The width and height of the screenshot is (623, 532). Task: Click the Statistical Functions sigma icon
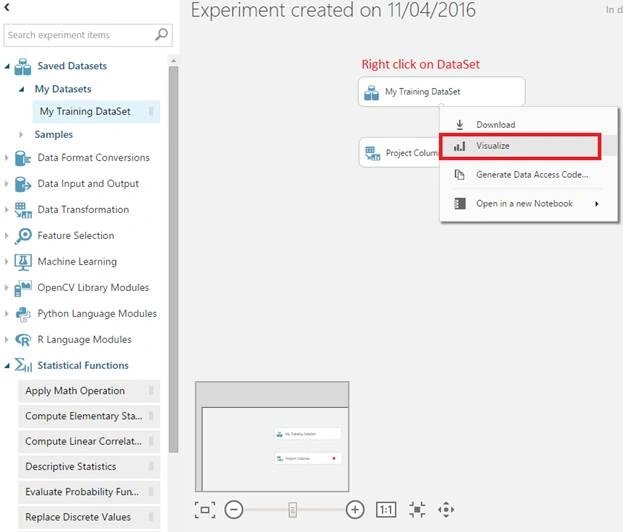[23, 365]
